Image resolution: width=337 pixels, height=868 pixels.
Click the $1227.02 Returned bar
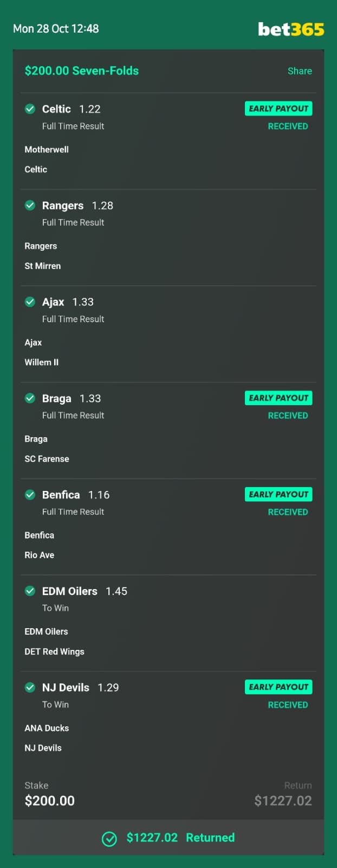point(168,838)
